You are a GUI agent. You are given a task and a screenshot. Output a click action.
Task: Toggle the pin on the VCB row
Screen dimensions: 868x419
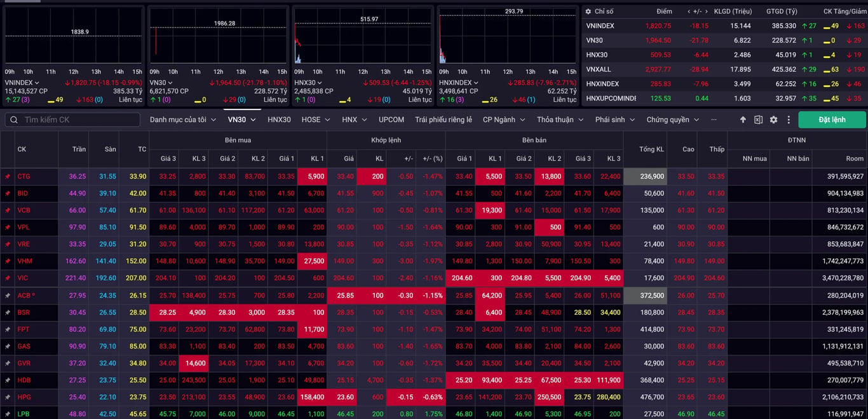pos(8,210)
